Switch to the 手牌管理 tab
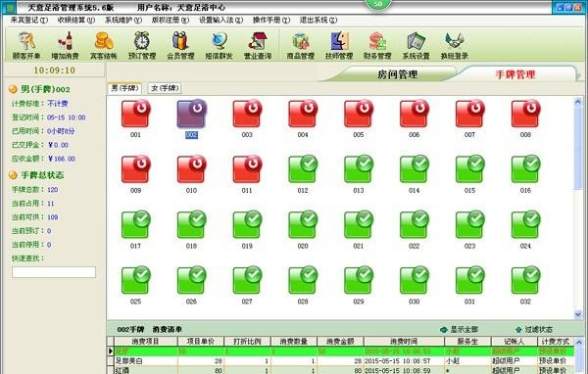 click(x=515, y=74)
